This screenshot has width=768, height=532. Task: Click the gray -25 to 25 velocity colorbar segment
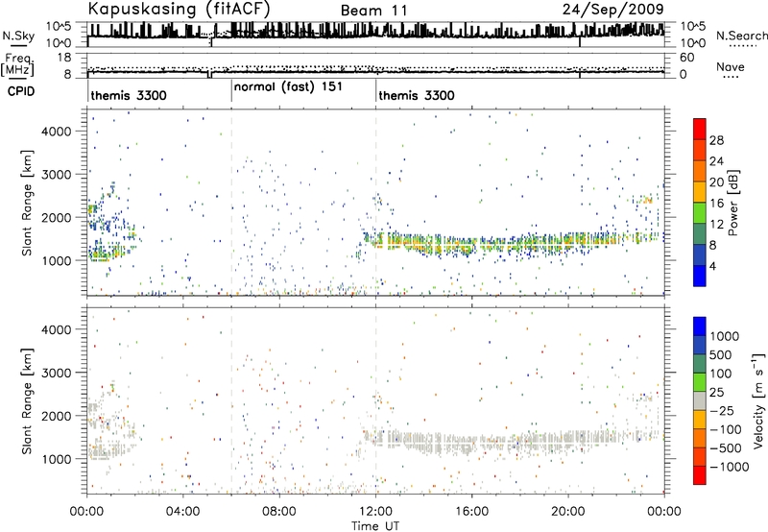tap(700, 401)
